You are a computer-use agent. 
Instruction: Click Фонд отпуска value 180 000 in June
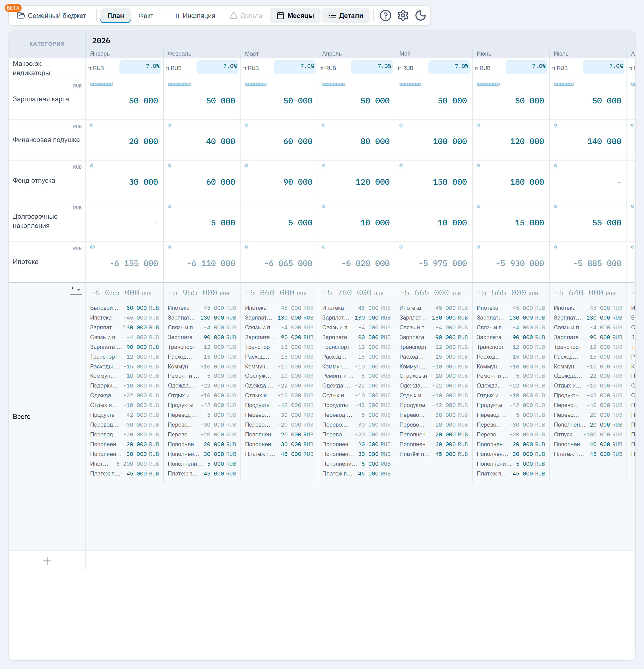(x=527, y=182)
